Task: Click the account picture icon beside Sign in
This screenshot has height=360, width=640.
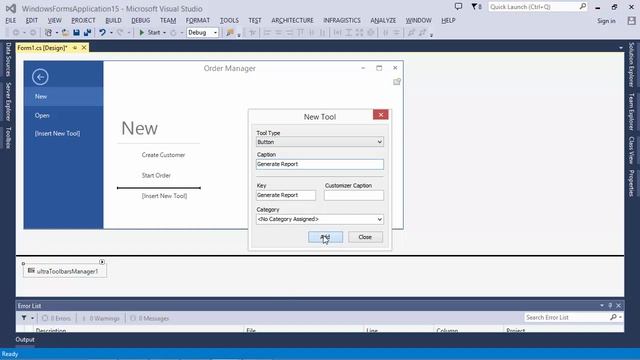Action: coord(631,20)
